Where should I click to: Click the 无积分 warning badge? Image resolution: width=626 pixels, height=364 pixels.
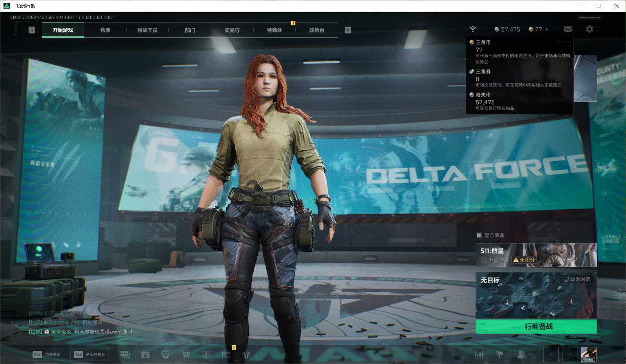point(524,260)
